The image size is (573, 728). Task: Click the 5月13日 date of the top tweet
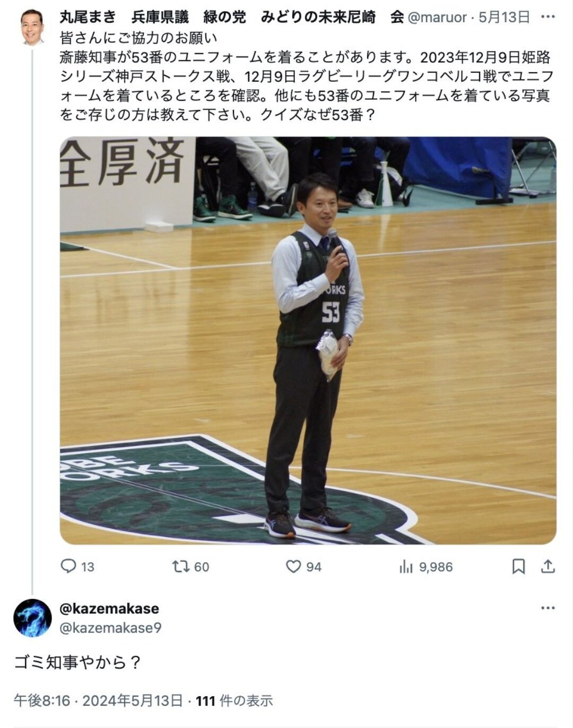[x=503, y=18]
